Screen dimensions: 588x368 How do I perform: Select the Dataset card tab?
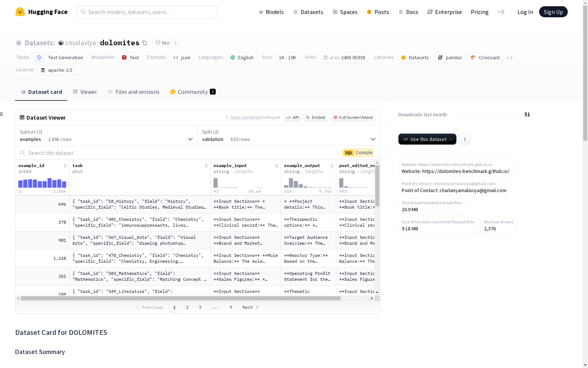pos(41,92)
